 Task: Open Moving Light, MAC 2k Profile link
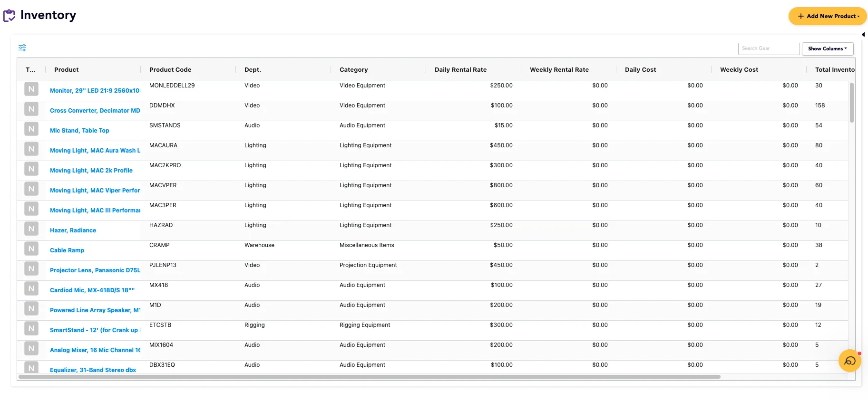tap(91, 170)
